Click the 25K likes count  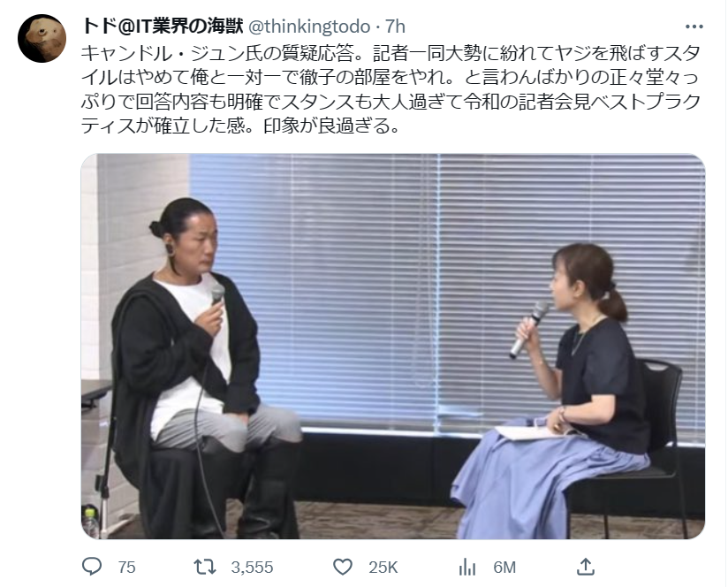point(383,568)
